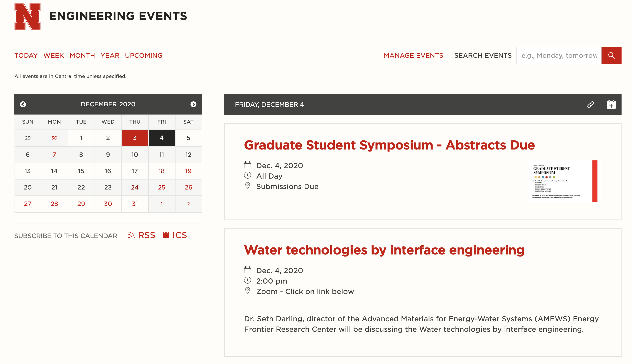632x364 pixels.
Task: Open the Graduate Student Symposium flyer thumbnail
Action: point(562,181)
